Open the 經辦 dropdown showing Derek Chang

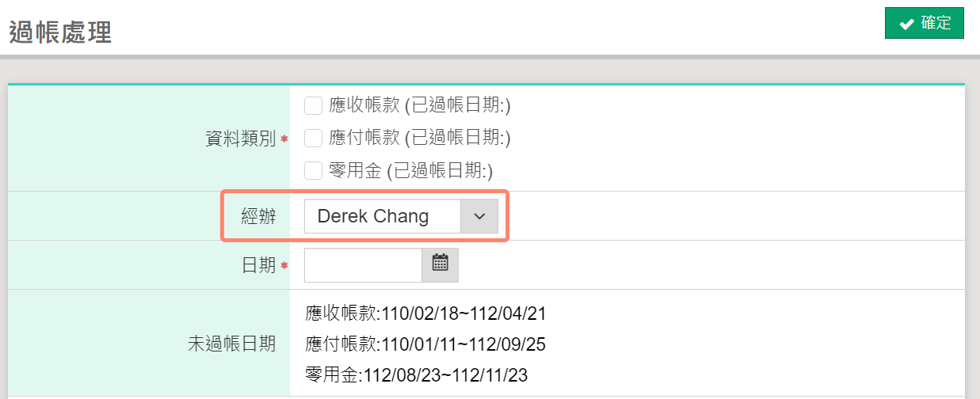[x=401, y=216]
